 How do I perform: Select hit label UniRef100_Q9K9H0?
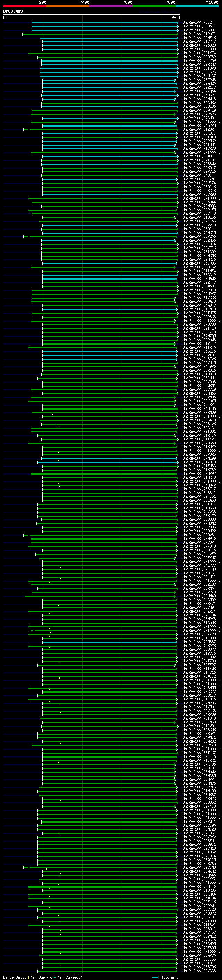[199, 49]
